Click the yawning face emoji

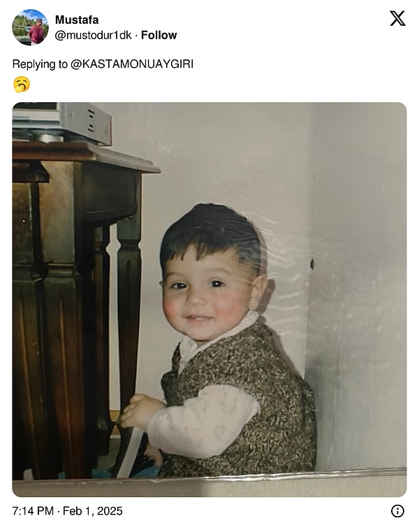click(x=22, y=85)
